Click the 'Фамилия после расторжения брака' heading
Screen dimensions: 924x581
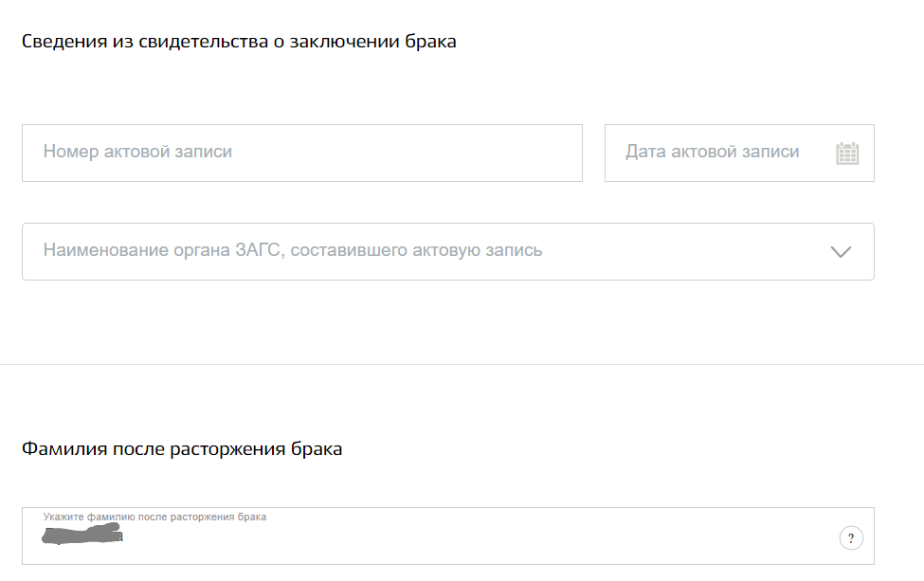pyautogui.click(x=182, y=449)
